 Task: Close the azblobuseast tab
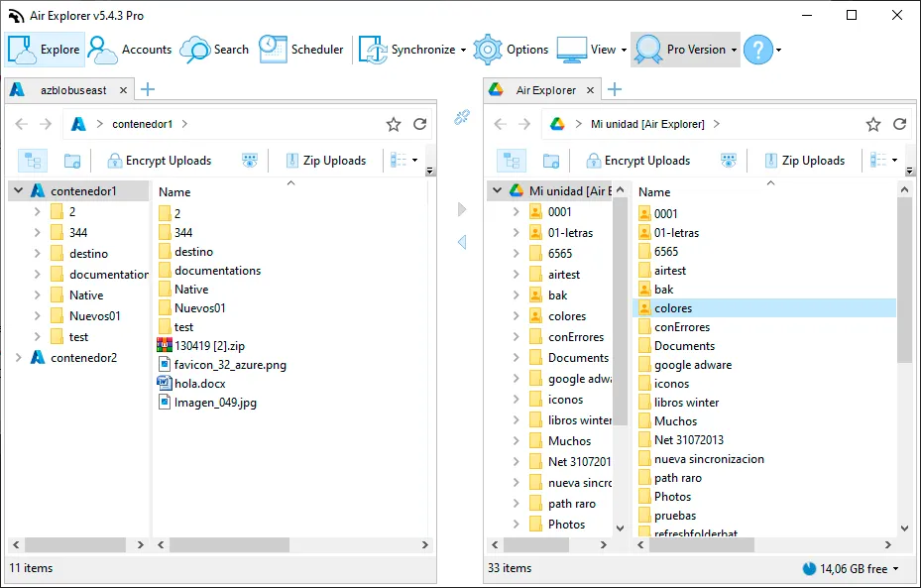click(123, 90)
